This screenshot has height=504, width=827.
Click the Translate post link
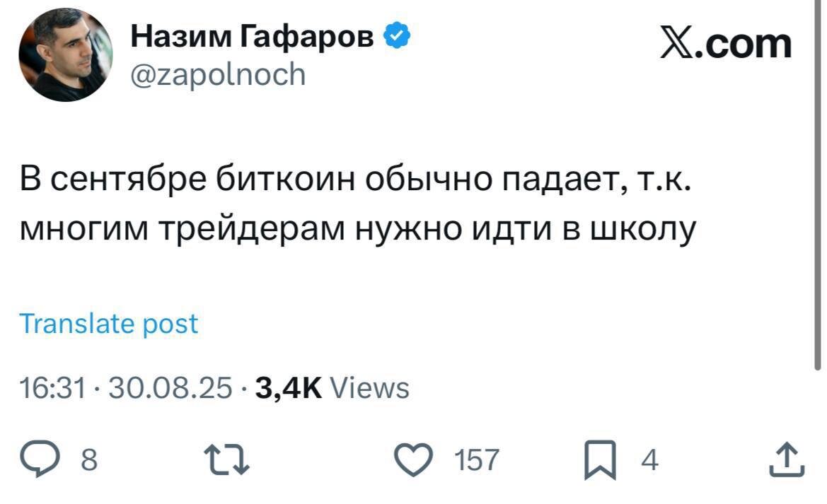[109, 324]
